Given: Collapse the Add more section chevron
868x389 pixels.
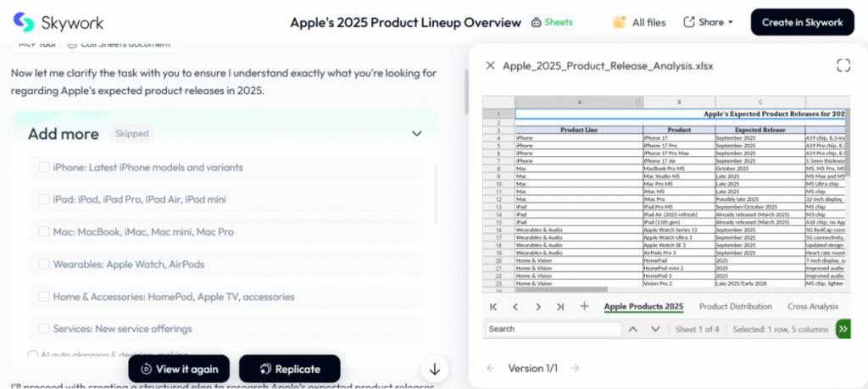Looking at the screenshot, I should click(416, 134).
